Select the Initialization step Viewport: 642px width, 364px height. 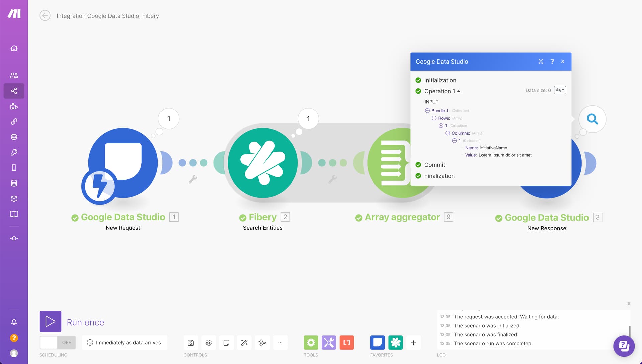point(440,80)
